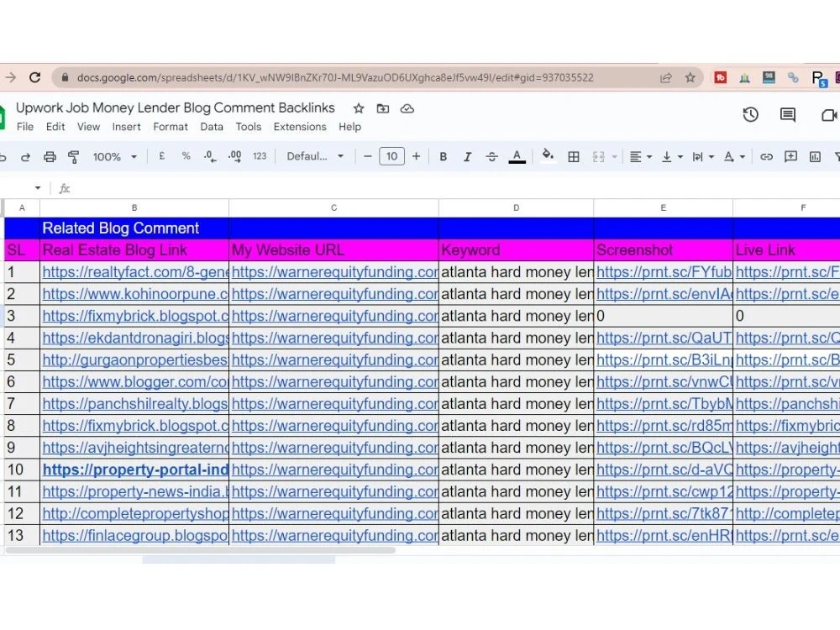Click the redo arrow in toolbar
840x630 pixels.
pos(25,157)
